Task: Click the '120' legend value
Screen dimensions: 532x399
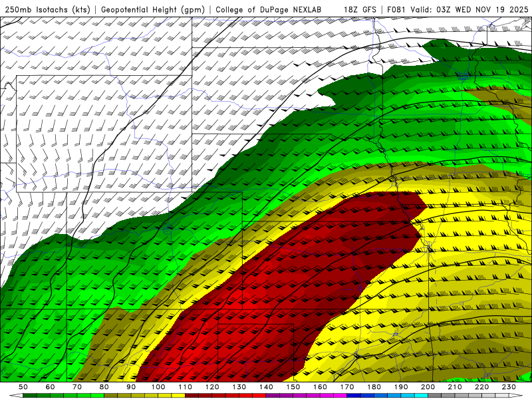Action: (212, 387)
